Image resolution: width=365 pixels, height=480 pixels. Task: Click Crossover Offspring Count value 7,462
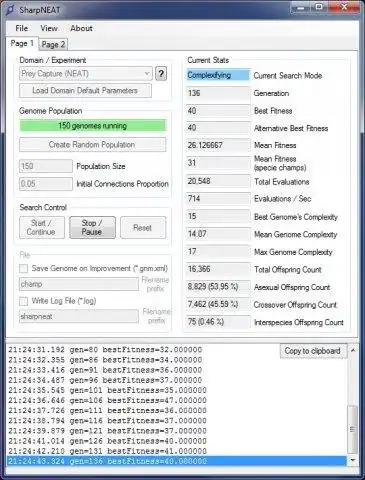[x=218, y=304]
